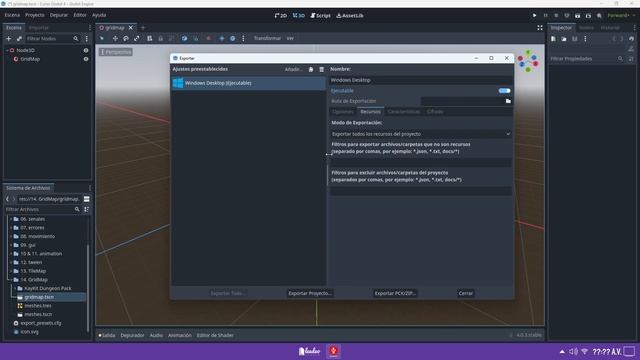The width and height of the screenshot is (640, 360).
Task: Open the AssetLib workspace
Action: 350,16
